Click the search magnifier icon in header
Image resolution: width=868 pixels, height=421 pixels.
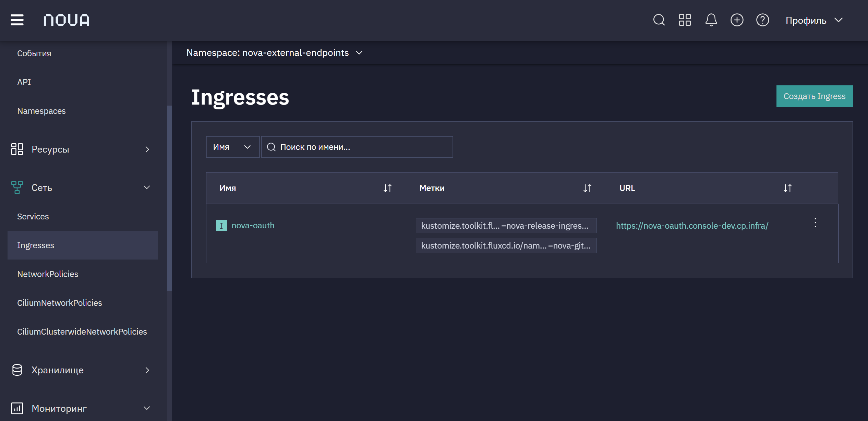(659, 20)
